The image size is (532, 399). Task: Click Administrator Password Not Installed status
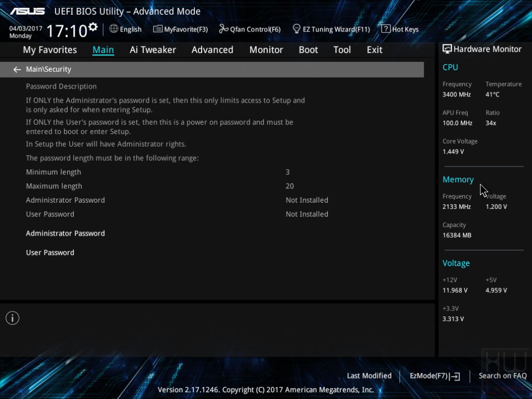[x=307, y=200]
